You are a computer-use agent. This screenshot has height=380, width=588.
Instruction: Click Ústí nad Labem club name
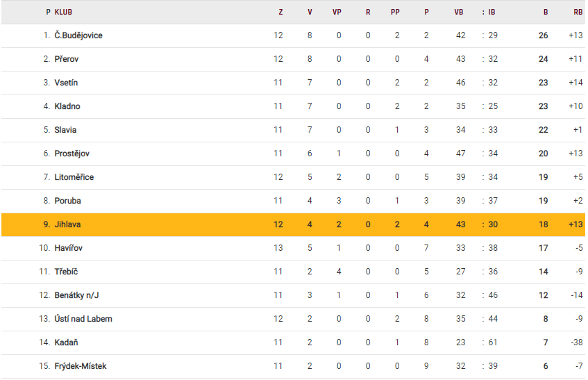pos(83,319)
